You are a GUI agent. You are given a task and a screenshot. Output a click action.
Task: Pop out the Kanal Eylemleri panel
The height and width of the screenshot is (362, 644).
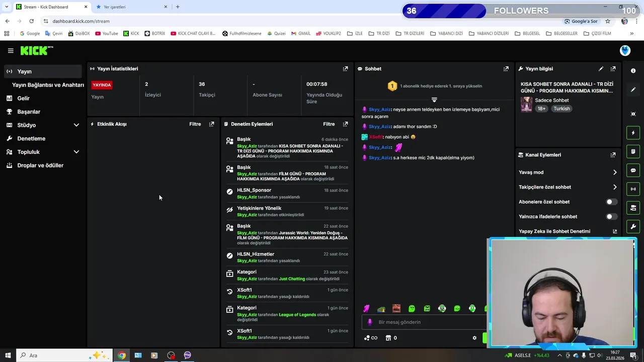pos(613,155)
